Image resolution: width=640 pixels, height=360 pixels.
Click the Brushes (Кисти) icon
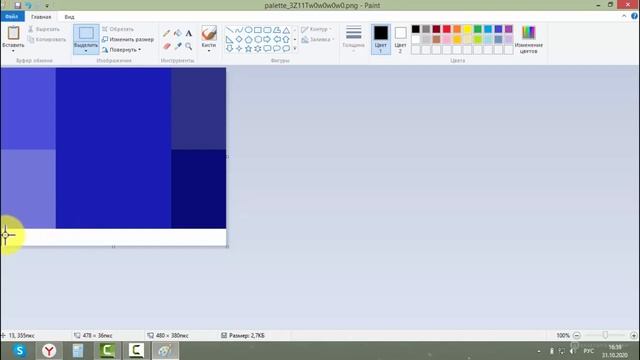[209, 33]
